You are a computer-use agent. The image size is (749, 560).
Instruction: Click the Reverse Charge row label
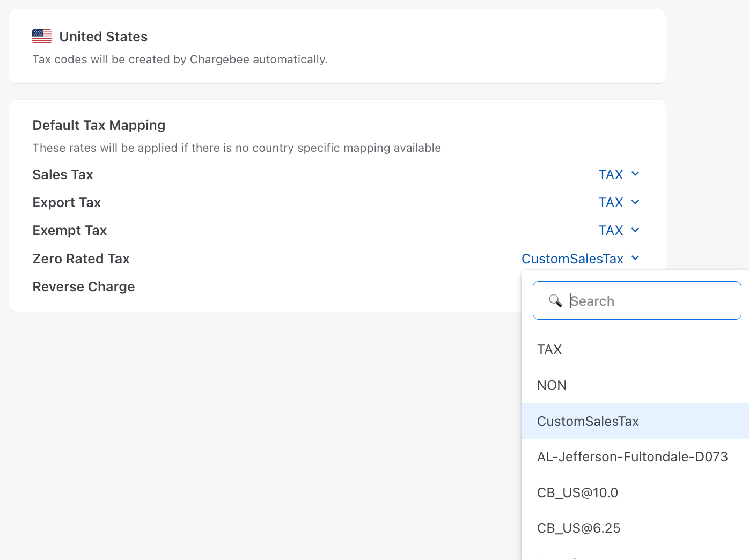(84, 286)
